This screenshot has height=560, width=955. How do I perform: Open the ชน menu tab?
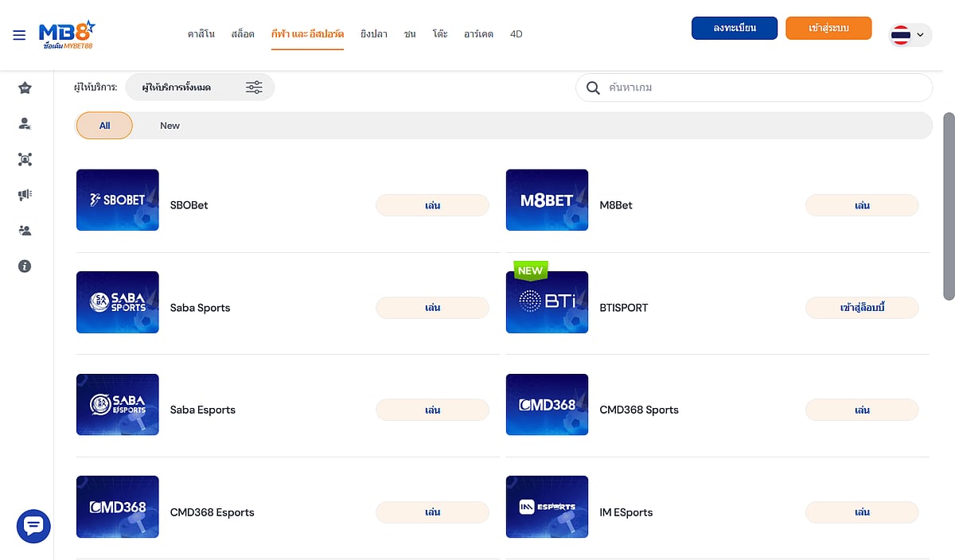coord(410,34)
